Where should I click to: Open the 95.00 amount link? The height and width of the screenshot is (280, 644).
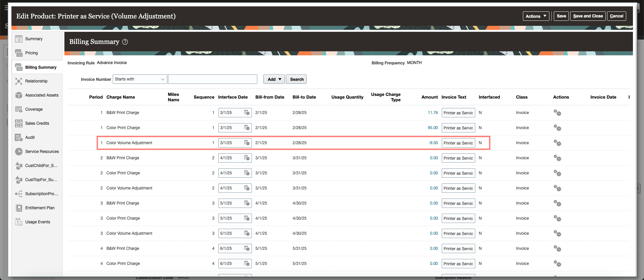pyautogui.click(x=433, y=128)
